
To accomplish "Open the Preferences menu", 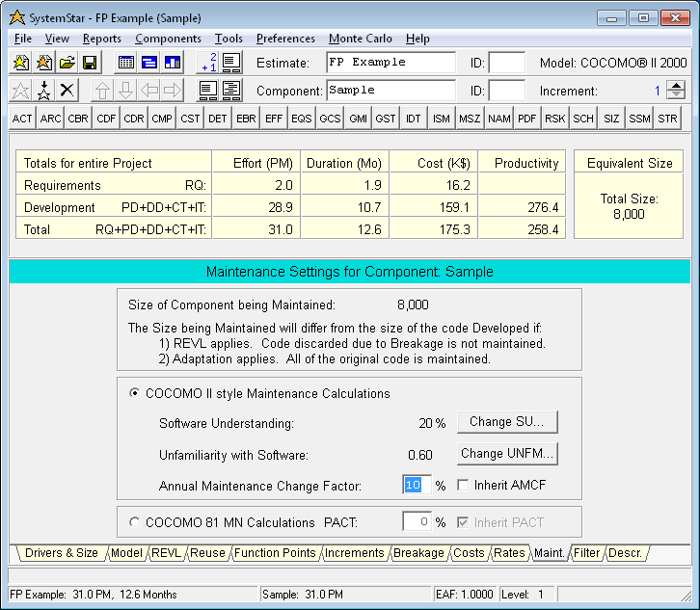I will [x=285, y=39].
